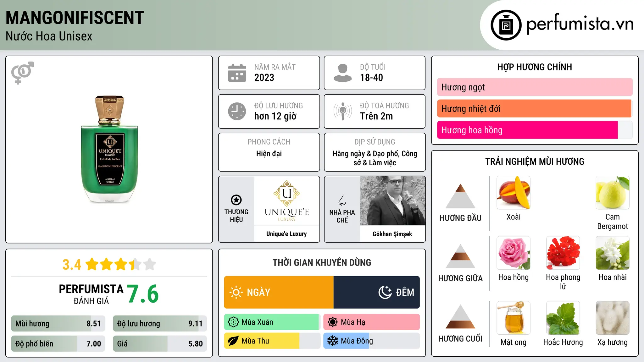The image size is (644, 362).
Task: Open the Mật ong honey note image
Action: (514, 318)
